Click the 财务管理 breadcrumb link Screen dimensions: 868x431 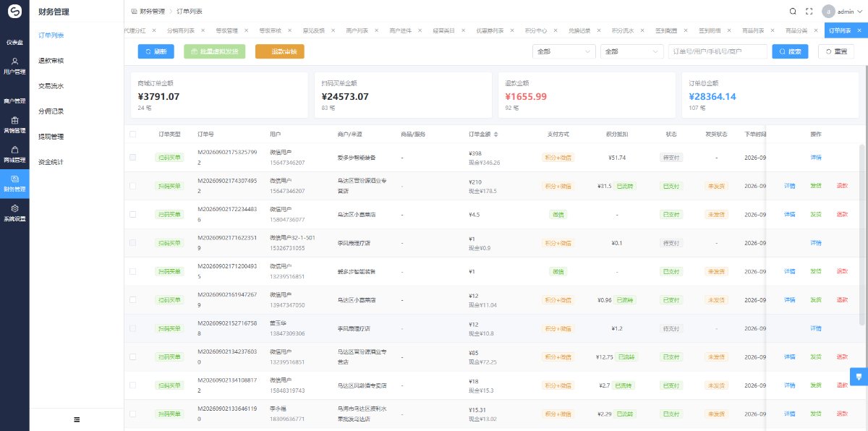coord(152,12)
